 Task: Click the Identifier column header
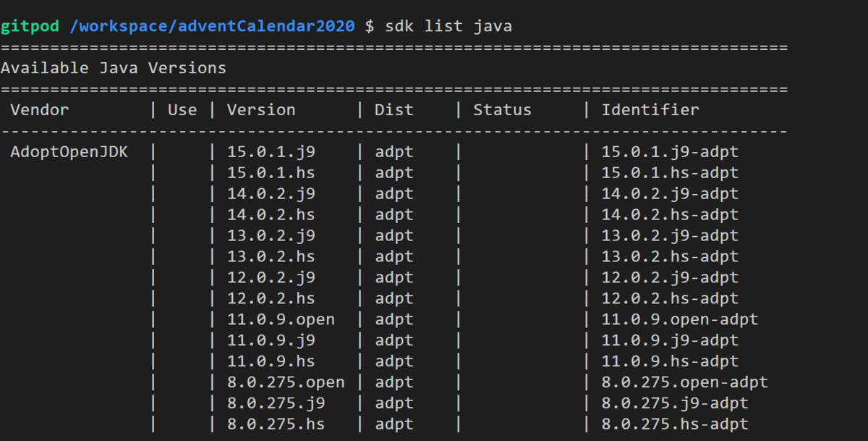650,110
